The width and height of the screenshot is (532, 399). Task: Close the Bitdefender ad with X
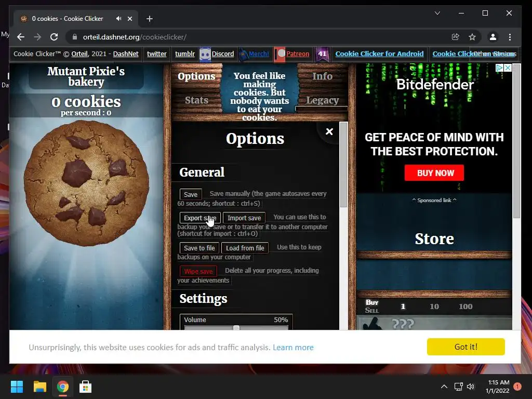[508, 68]
